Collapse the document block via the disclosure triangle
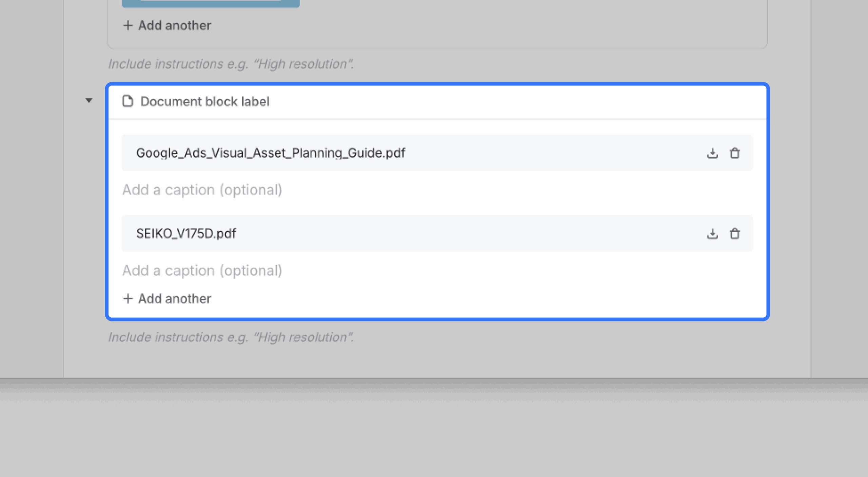868x477 pixels. pos(88,100)
